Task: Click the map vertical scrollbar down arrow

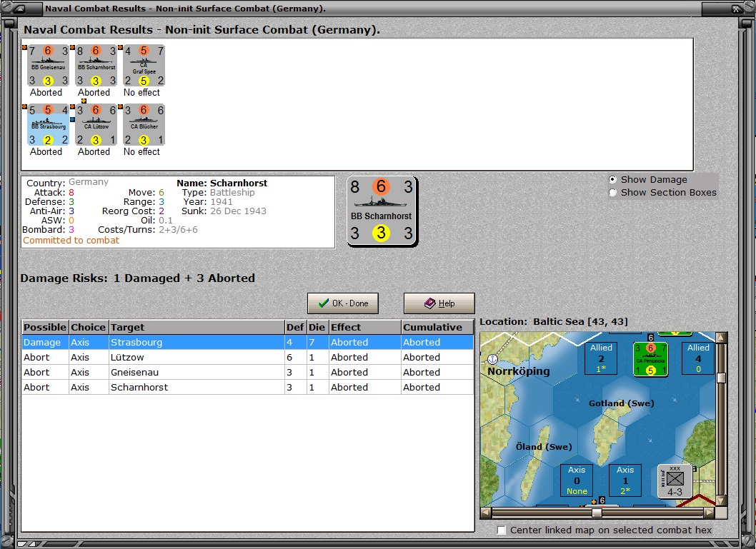Action: tap(721, 501)
